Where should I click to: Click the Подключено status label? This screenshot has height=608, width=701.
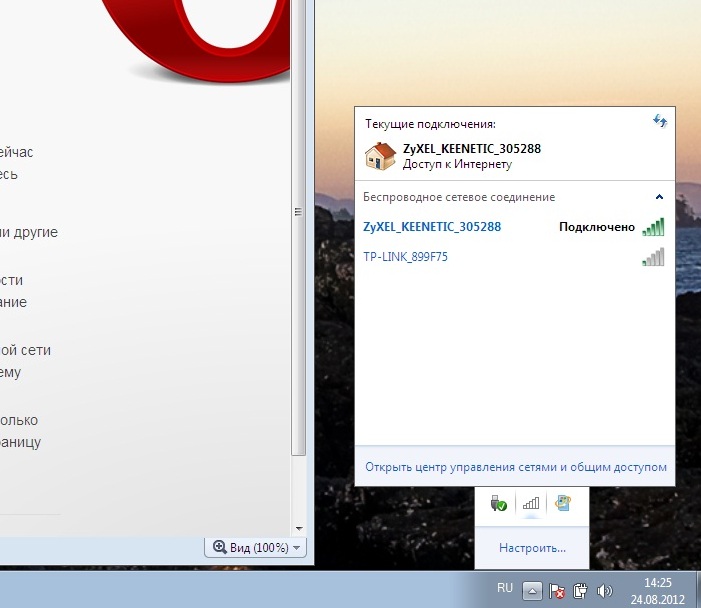(x=597, y=227)
